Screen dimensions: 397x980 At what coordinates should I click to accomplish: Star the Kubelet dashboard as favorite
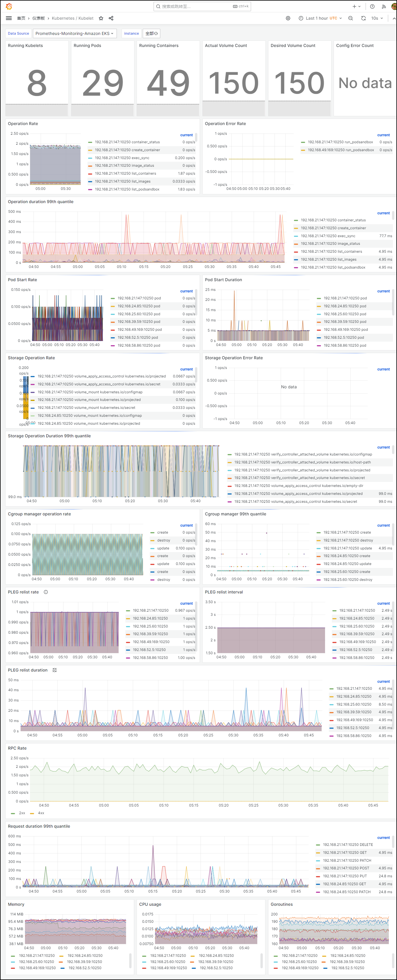pyautogui.click(x=101, y=18)
